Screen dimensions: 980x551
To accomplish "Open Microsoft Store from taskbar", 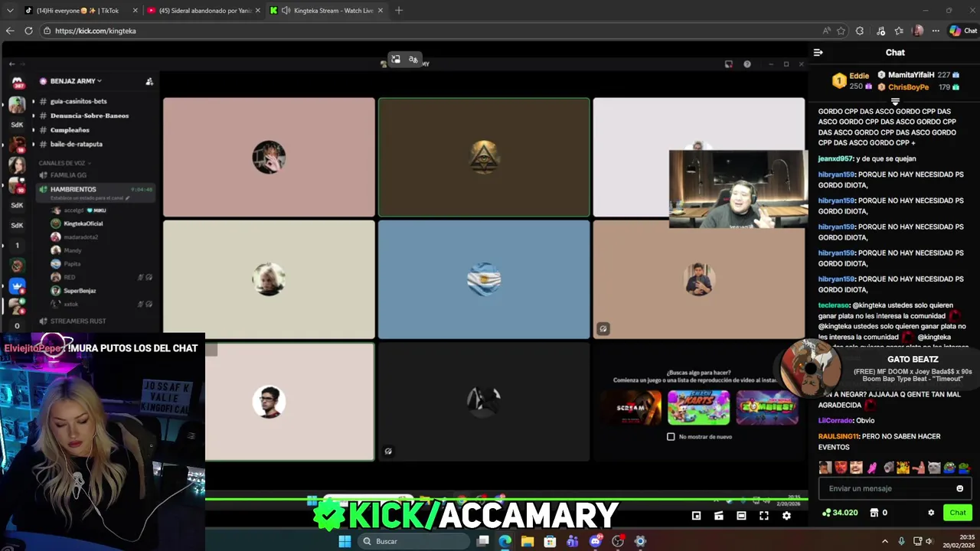I will click(x=550, y=541).
